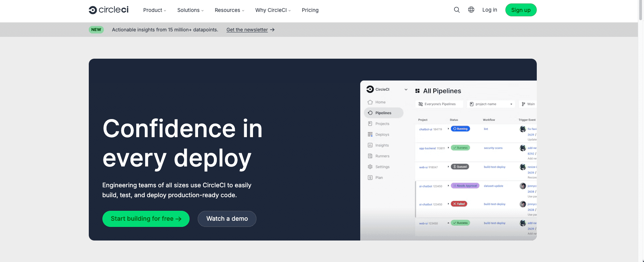Click the Everyone's Pipelines filter
This screenshot has height=262, width=644.
[439, 104]
